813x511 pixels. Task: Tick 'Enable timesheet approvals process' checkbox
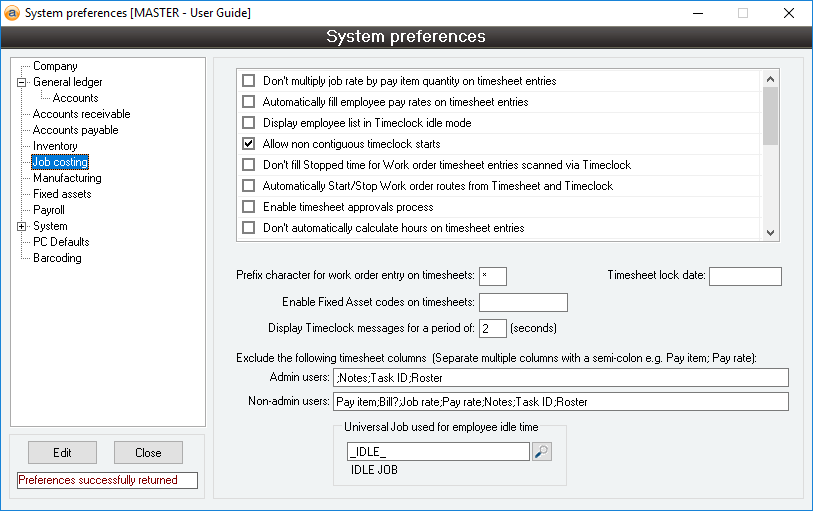pyautogui.click(x=249, y=207)
